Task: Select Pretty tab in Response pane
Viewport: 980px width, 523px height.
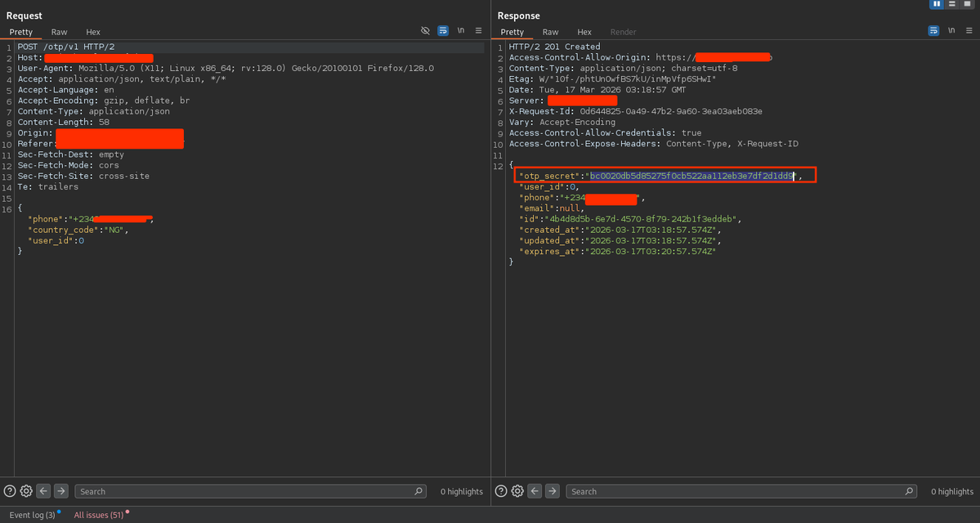Action: click(x=512, y=32)
